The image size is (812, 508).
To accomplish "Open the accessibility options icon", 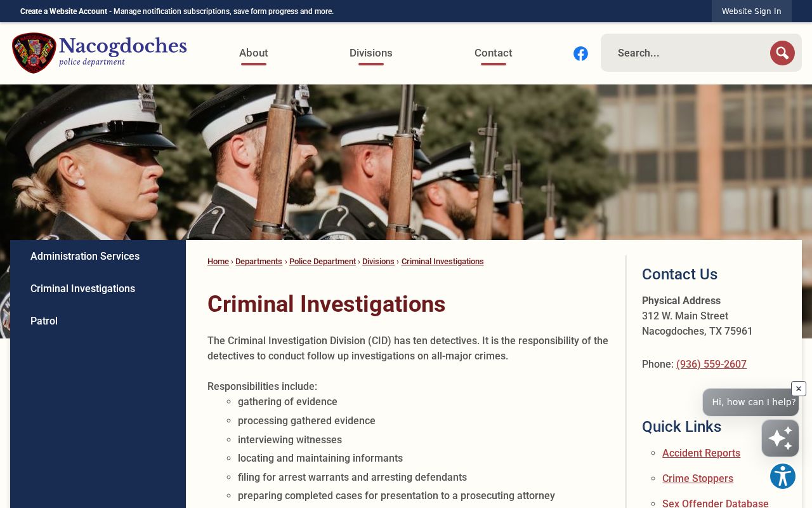I will point(783,476).
